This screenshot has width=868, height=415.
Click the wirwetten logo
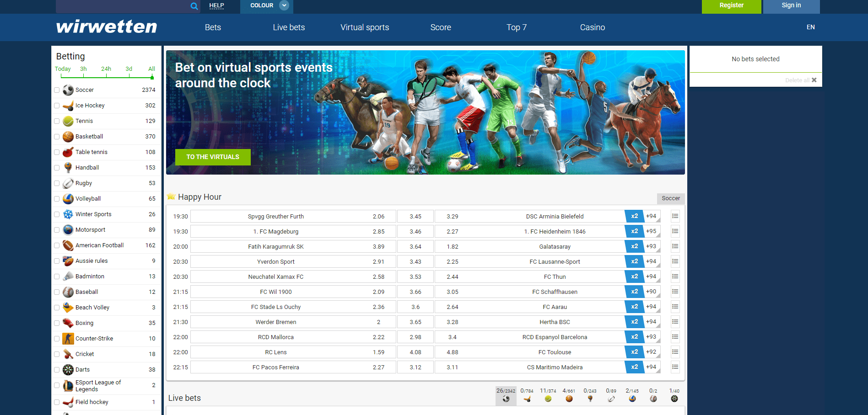(x=107, y=27)
